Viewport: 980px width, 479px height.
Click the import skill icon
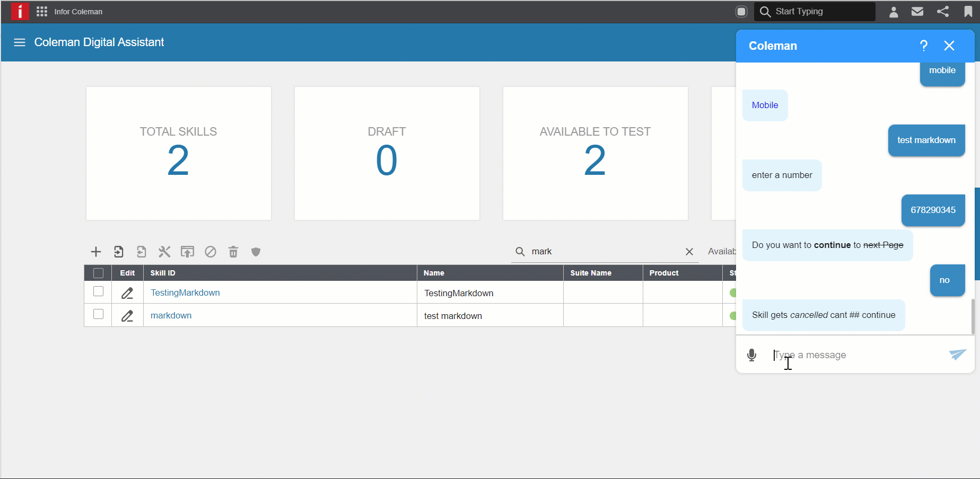(x=119, y=252)
